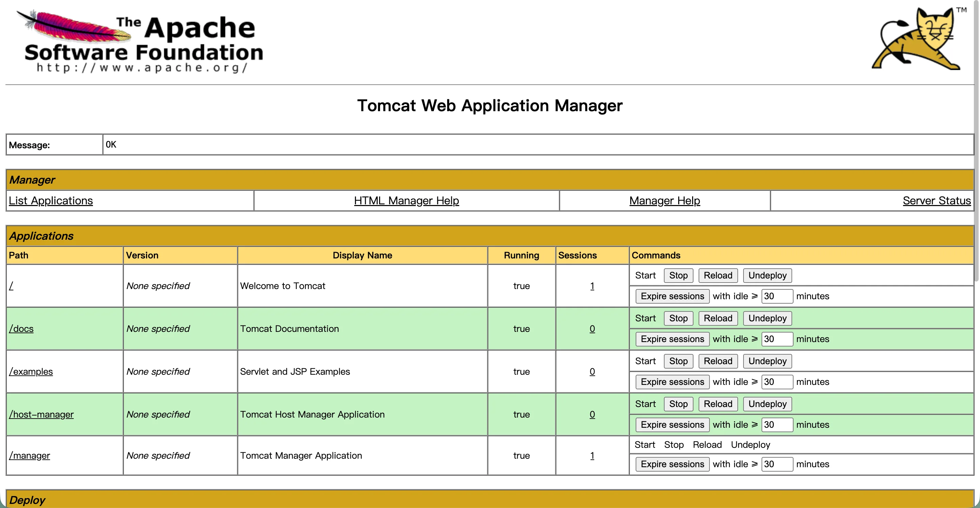
Task: Expire sessions for /examples application
Action: [672, 382]
